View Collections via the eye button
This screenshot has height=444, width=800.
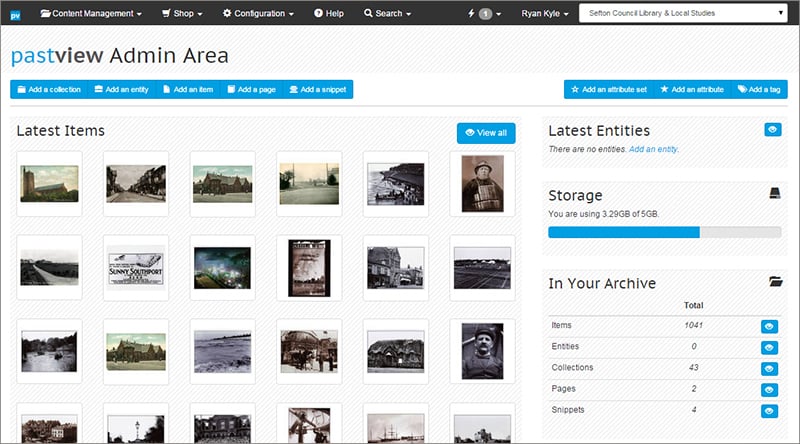[769, 369]
